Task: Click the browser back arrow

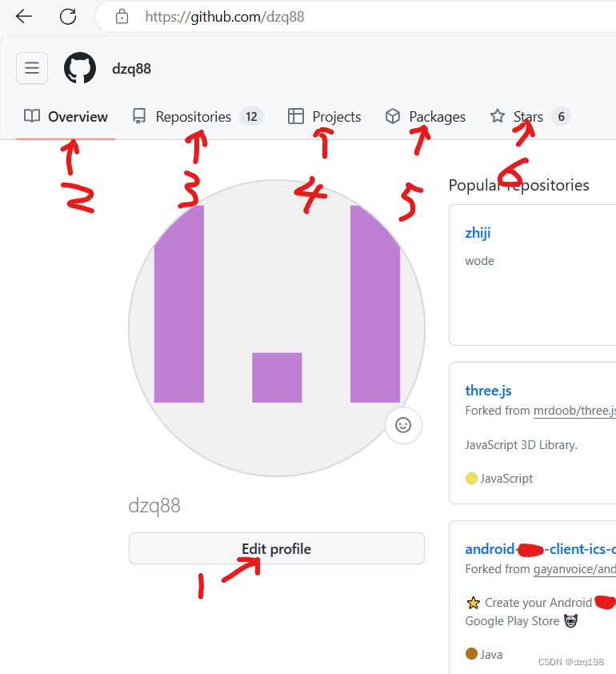Action: pyautogui.click(x=23, y=16)
